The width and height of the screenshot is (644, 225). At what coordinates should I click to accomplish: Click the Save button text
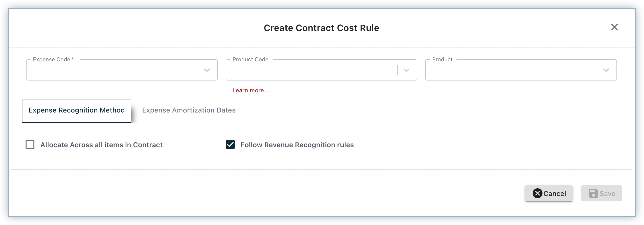point(607,193)
